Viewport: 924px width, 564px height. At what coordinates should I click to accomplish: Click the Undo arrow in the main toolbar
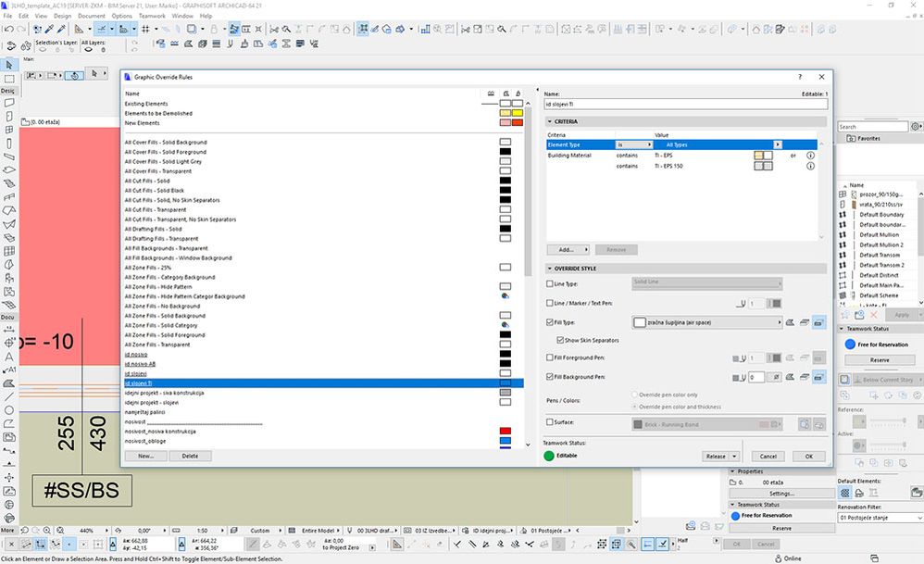(9, 29)
